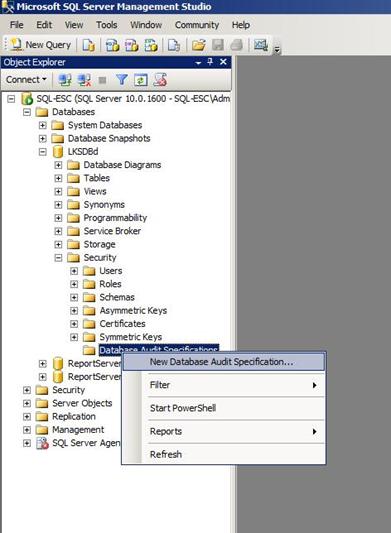Open the Tools menu
This screenshot has height=533, width=391.
coord(106,25)
